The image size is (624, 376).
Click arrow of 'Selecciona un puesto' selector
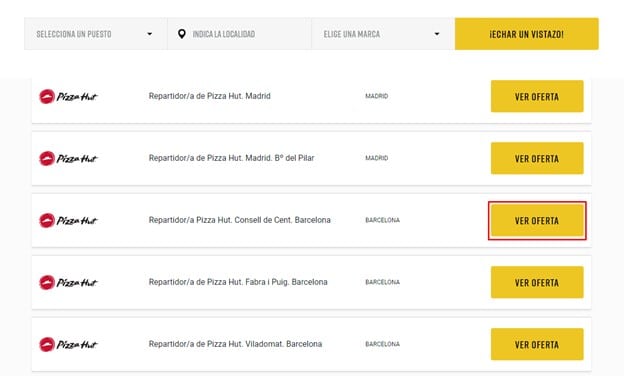(x=150, y=34)
